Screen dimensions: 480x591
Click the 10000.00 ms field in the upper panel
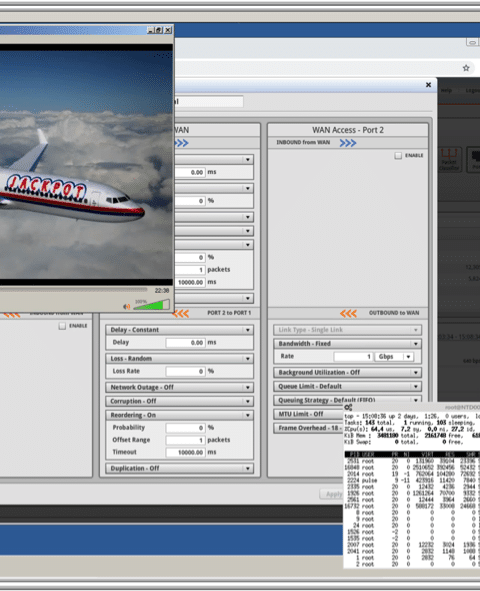190,282
